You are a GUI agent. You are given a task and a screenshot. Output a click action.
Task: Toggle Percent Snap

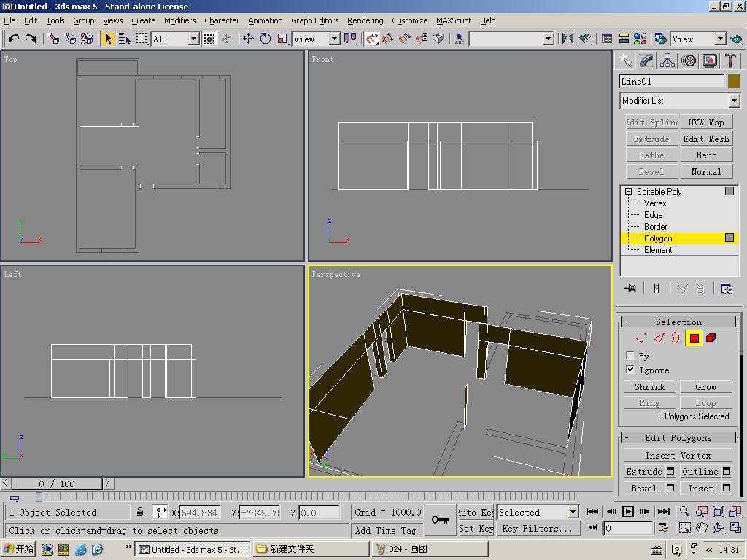[x=404, y=39]
